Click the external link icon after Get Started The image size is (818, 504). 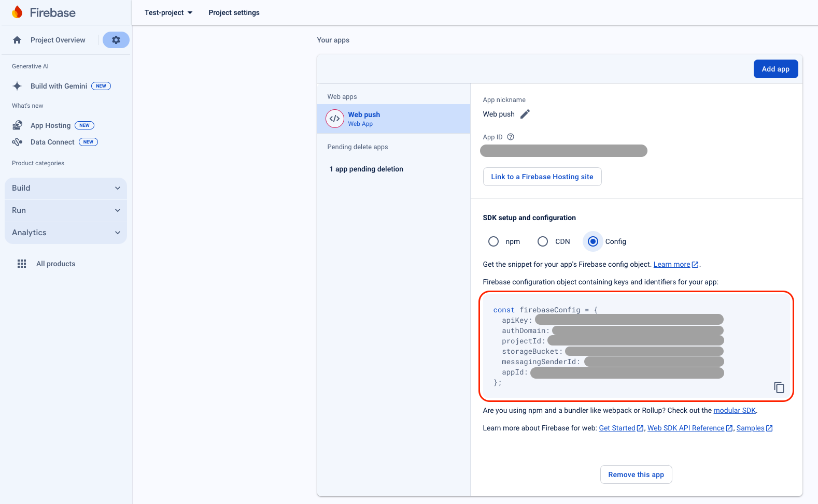[640, 428]
